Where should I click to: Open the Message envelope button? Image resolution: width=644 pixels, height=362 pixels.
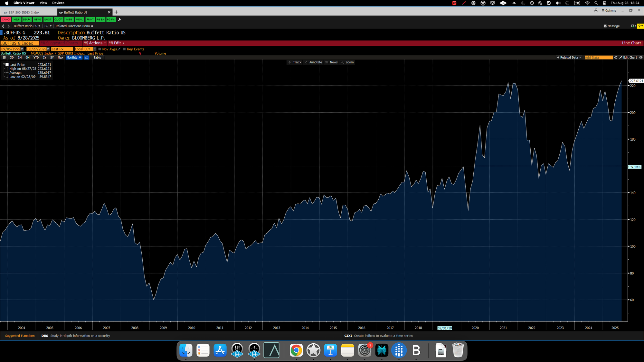pos(611,26)
